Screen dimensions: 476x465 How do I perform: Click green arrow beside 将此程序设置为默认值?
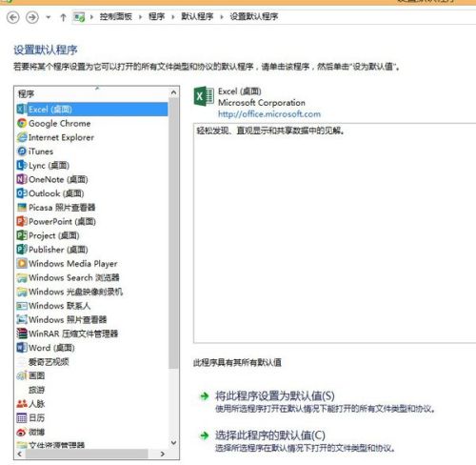point(205,396)
